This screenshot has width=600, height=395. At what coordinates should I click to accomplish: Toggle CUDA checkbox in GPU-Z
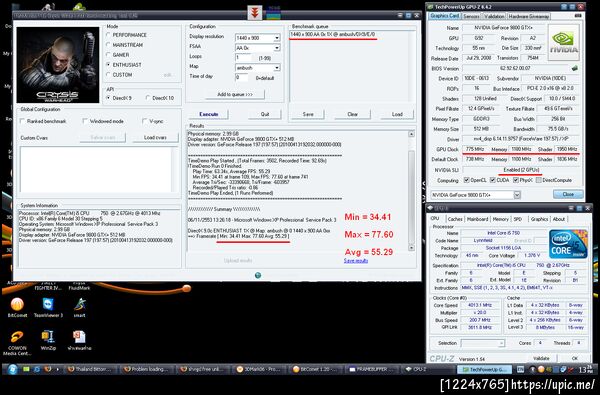(x=493, y=180)
